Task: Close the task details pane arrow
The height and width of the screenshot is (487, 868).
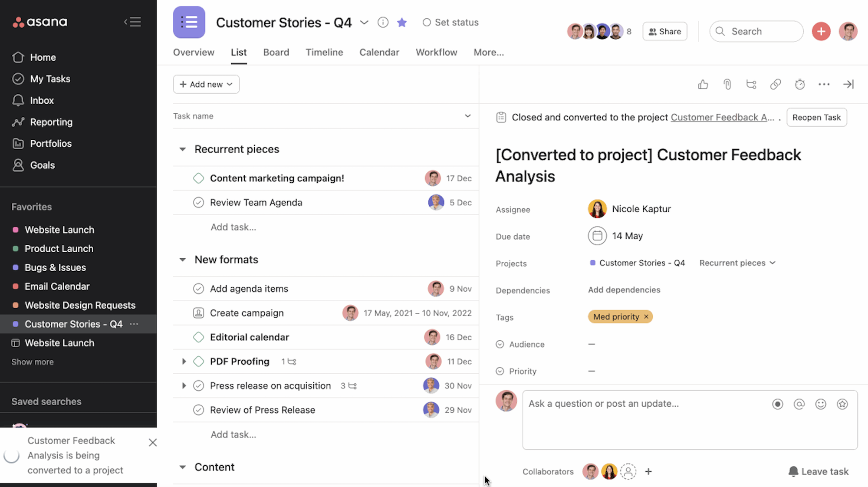Action: [848, 84]
